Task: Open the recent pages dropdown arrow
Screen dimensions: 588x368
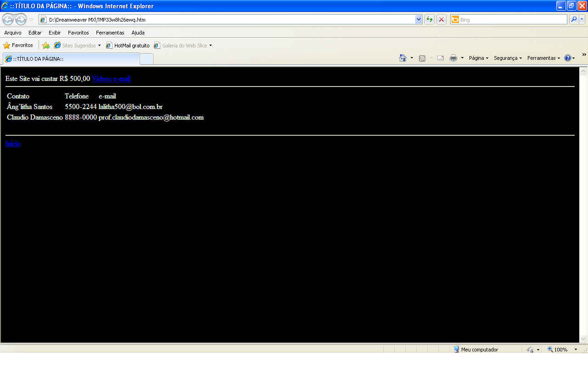Action: click(31, 20)
